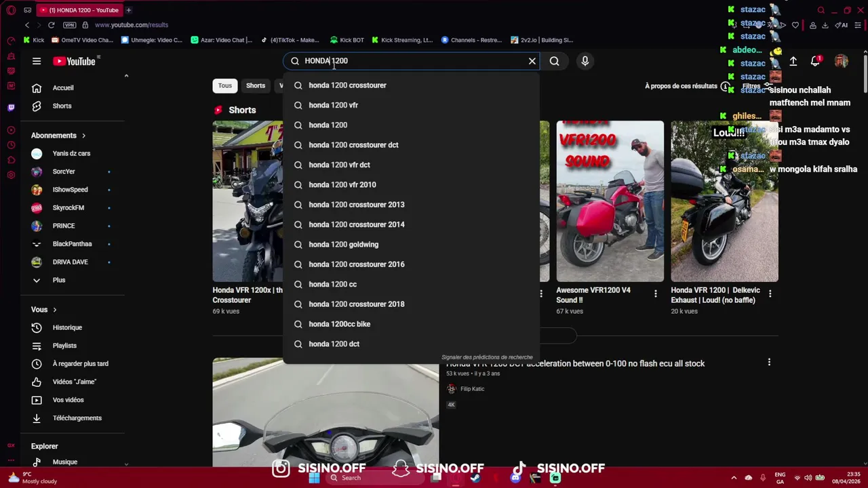This screenshot has height=488, width=868.
Task: Start voice search with the microphone
Action: point(585,61)
